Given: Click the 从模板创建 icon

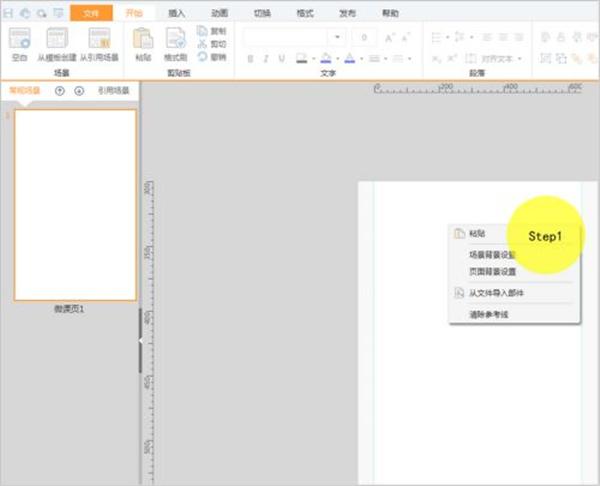Looking at the screenshot, I should pos(57,38).
